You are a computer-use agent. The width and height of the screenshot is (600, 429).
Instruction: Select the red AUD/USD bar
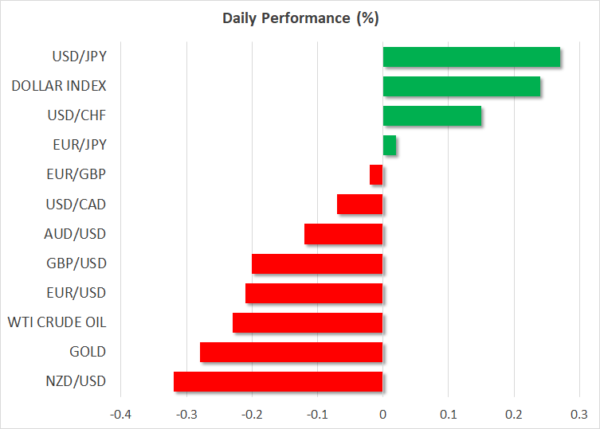(x=343, y=234)
